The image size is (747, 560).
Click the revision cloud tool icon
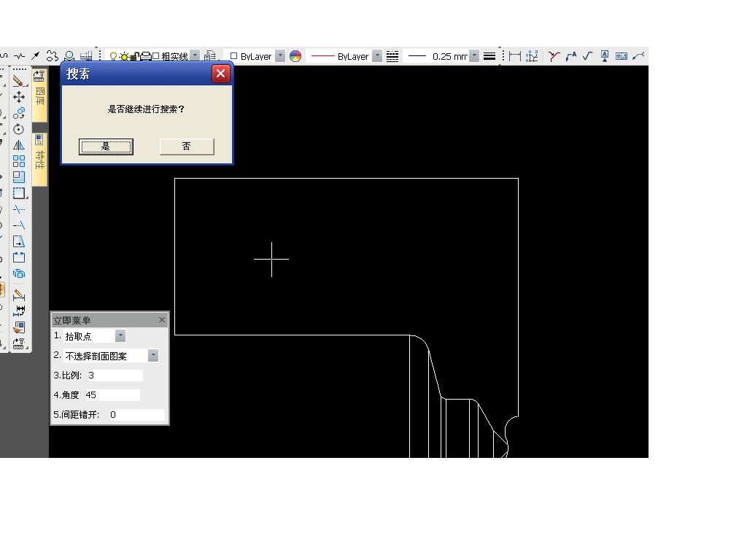pos(53,56)
